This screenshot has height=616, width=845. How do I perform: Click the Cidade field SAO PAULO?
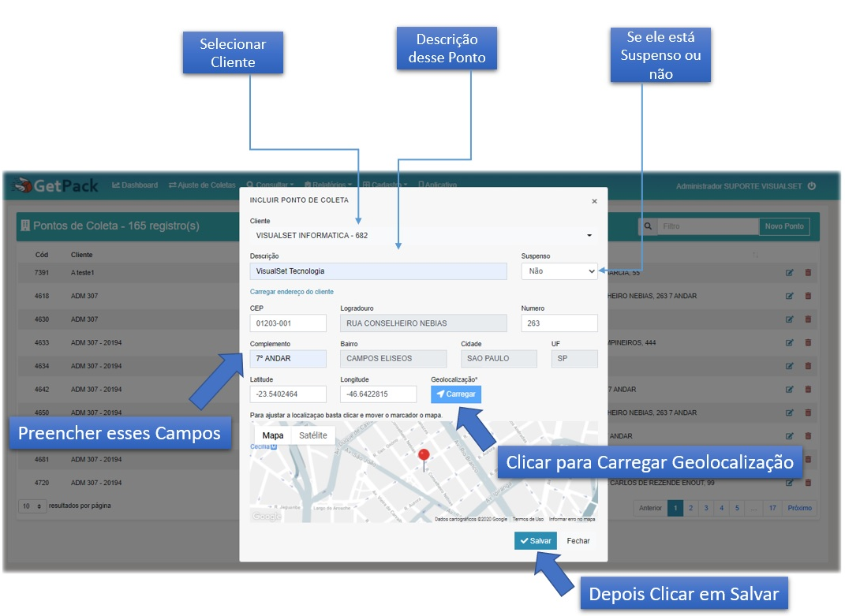pyautogui.click(x=499, y=358)
